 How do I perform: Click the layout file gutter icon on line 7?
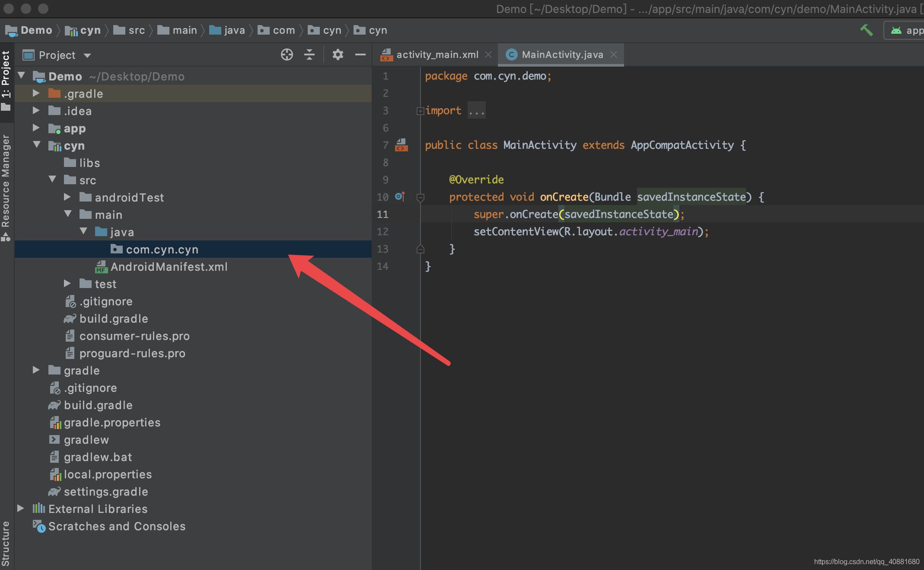401,145
